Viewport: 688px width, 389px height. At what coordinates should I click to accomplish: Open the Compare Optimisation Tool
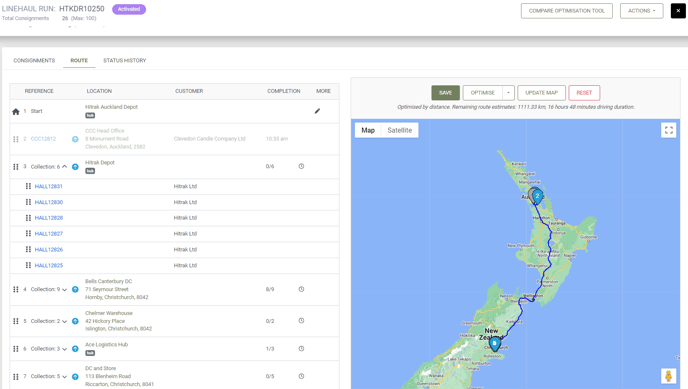pos(566,11)
